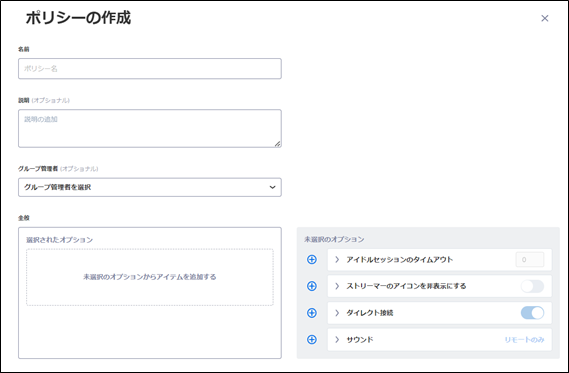Open サウンド リモートのみ value selector
The image size is (569, 373).
pos(524,340)
